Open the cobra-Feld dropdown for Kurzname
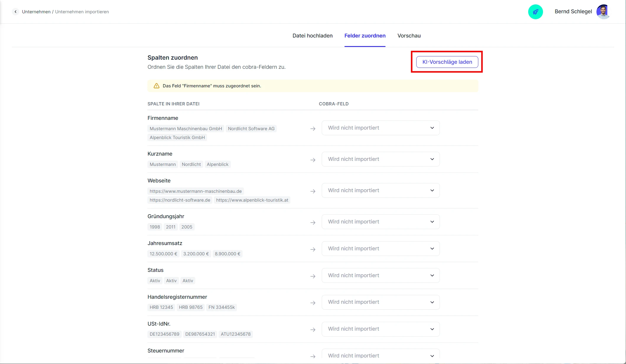The width and height of the screenshot is (626, 364). click(381, 159)
